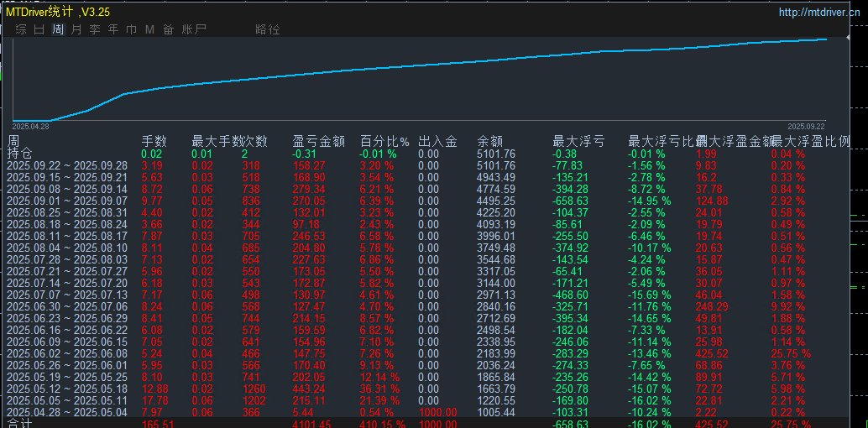
Task: Select the M tab
Action: [150, 29]
